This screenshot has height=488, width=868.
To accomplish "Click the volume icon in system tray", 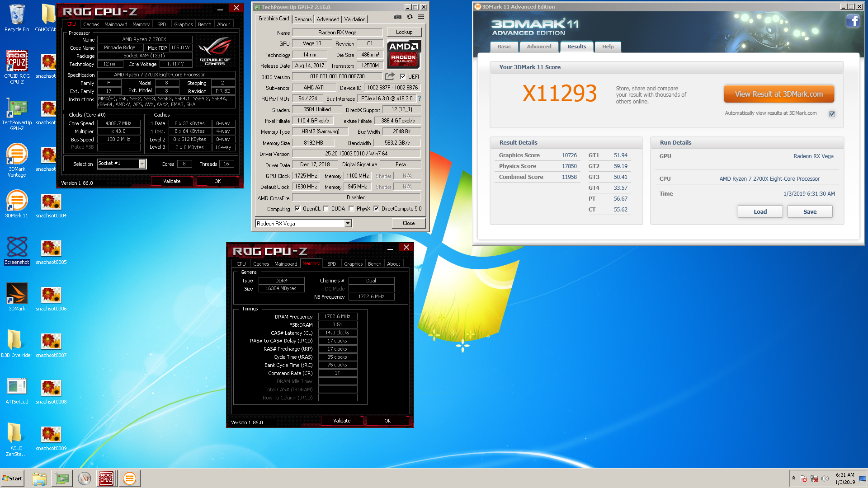I will click(x=825, y=479).
